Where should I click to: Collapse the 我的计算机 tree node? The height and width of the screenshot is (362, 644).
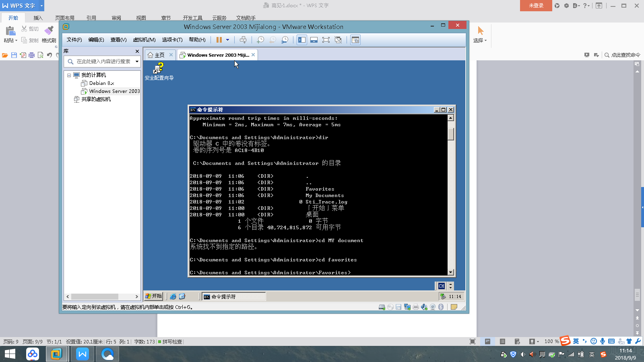point(69,75)
